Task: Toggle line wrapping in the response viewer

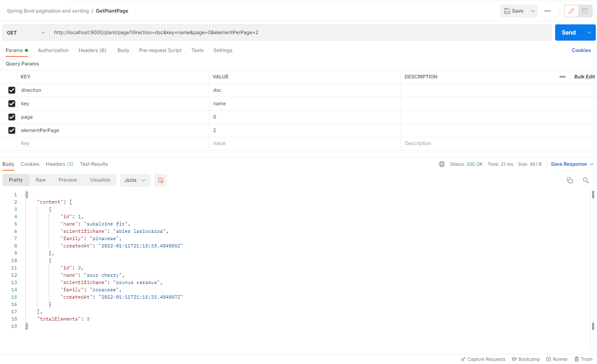Action: (160, 180)
